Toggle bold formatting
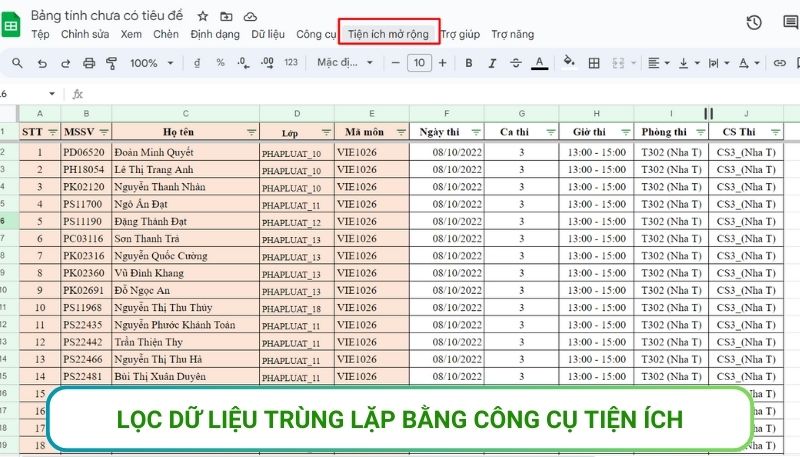Viewport: 800px width, 457px height. tap(468, 63)
